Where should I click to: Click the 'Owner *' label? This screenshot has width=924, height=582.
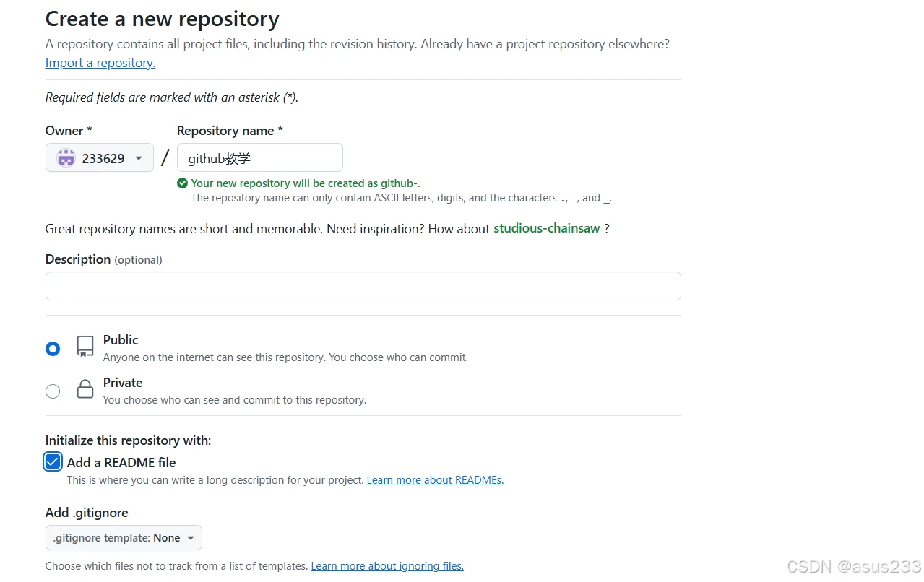69,131
